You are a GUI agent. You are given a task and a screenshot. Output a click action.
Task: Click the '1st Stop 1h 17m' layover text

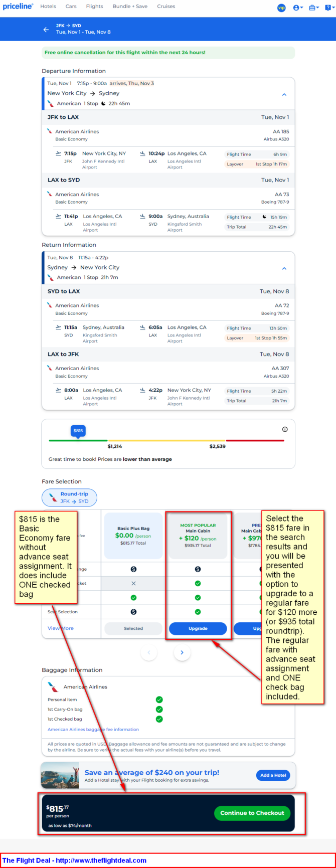(x=271, y=164)
